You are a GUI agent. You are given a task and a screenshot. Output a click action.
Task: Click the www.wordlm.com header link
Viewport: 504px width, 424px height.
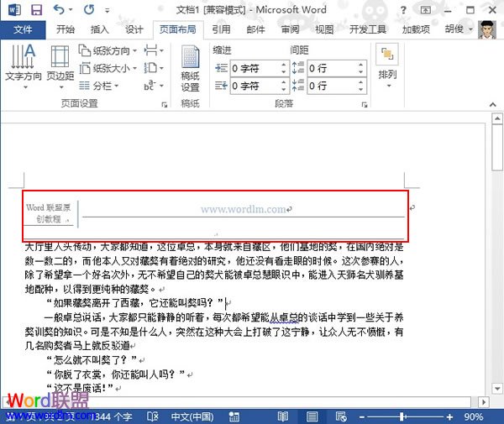244,209
